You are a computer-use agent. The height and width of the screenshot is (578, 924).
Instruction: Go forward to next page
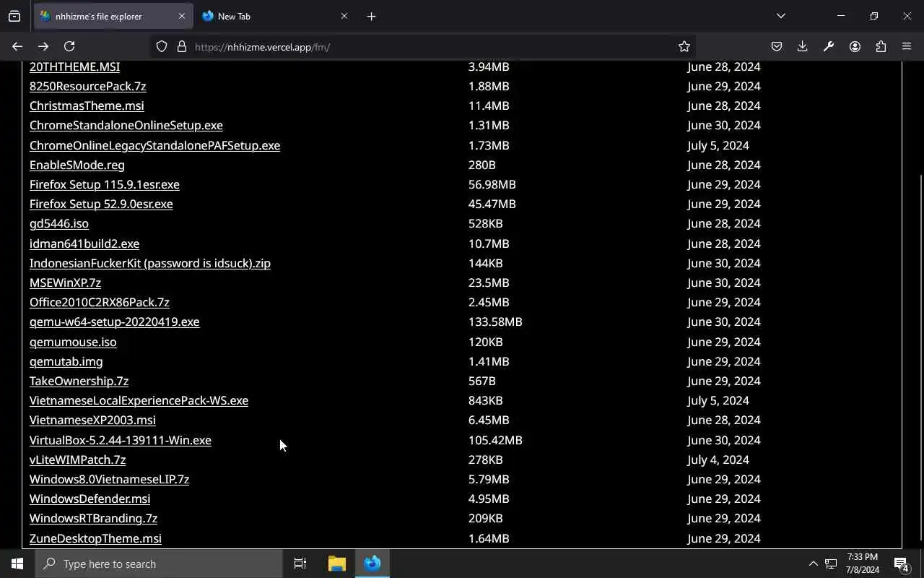(x=43, y=46)
